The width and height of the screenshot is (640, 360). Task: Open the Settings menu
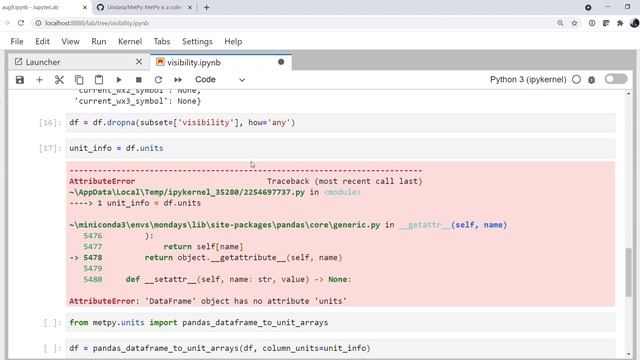click(197, 42)
